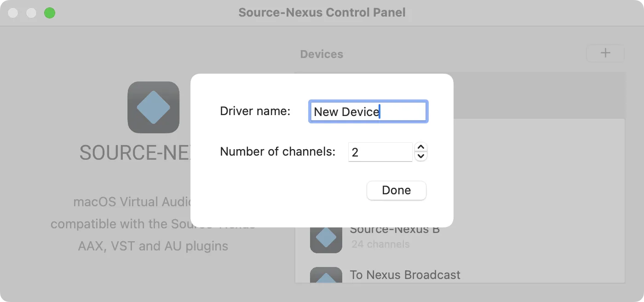The height and width of the screenshot is (302, 644).
Task: Select the Source-Nexus B device name
Action: (x=394, y=229)
